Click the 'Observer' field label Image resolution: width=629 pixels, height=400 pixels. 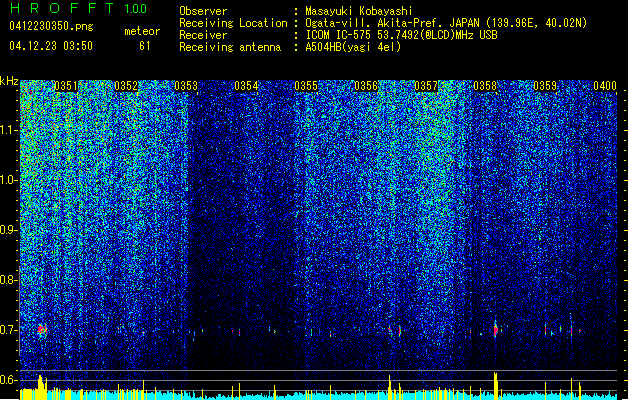[x=203, y=11]
